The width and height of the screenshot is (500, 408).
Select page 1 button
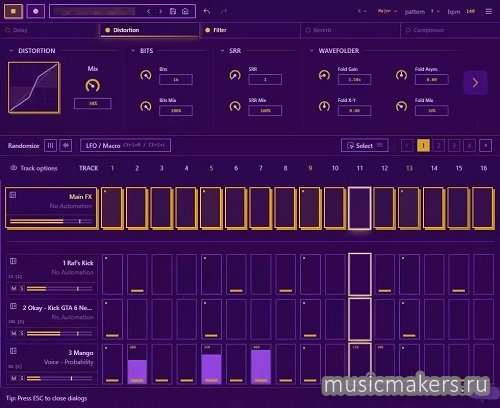(x=423, y=145)
